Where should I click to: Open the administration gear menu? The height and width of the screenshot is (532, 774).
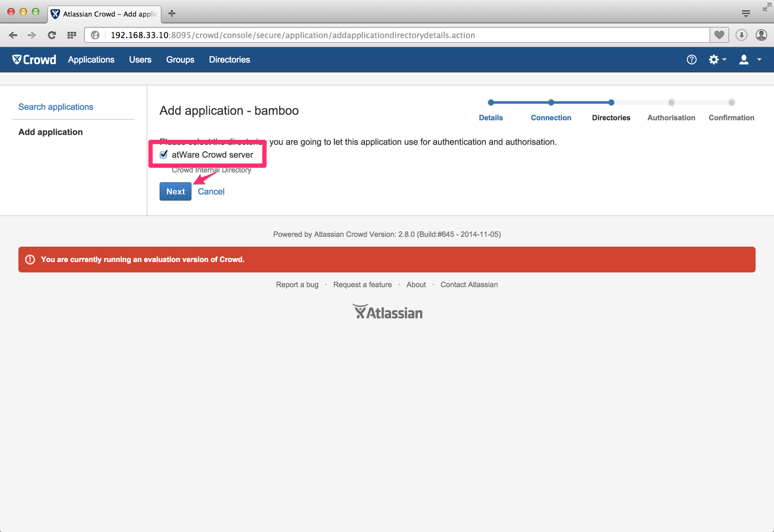click(717, 60)
